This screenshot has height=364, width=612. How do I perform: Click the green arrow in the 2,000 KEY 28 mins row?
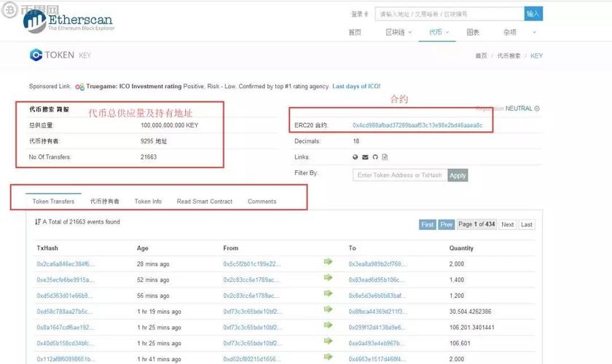tap(328, 261)
